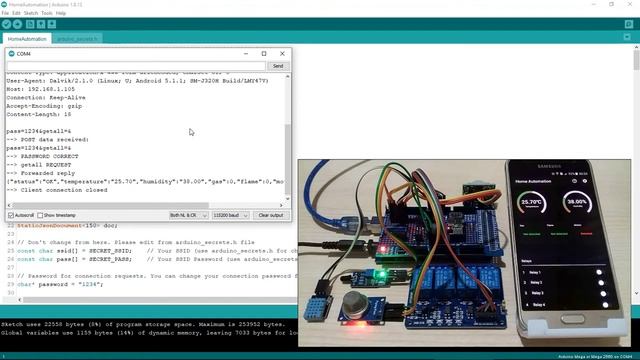Open the Help menu

[x=61, y=13]
